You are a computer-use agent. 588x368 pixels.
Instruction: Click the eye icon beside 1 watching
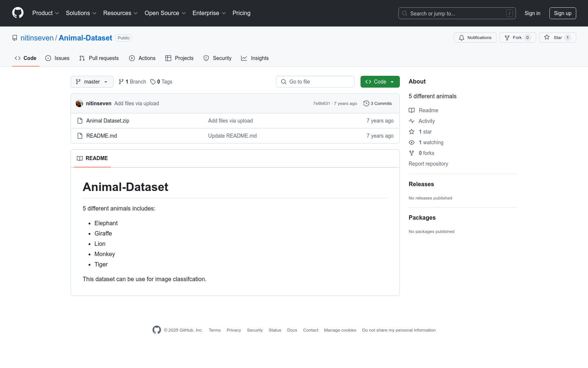coord(412,142)
